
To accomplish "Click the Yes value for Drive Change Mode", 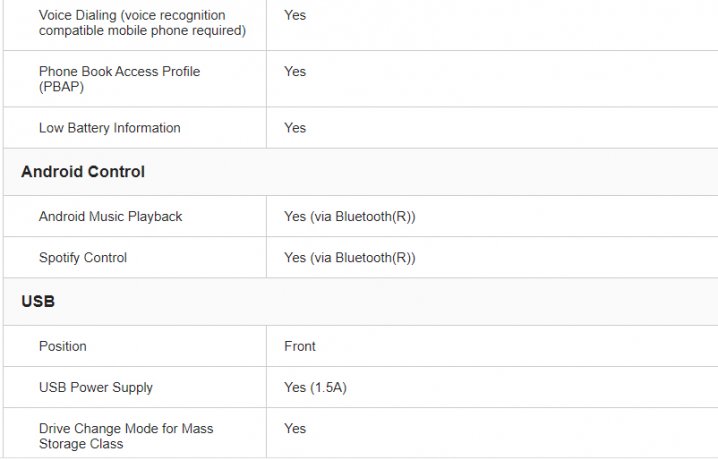I will click(x=295, y=428).
